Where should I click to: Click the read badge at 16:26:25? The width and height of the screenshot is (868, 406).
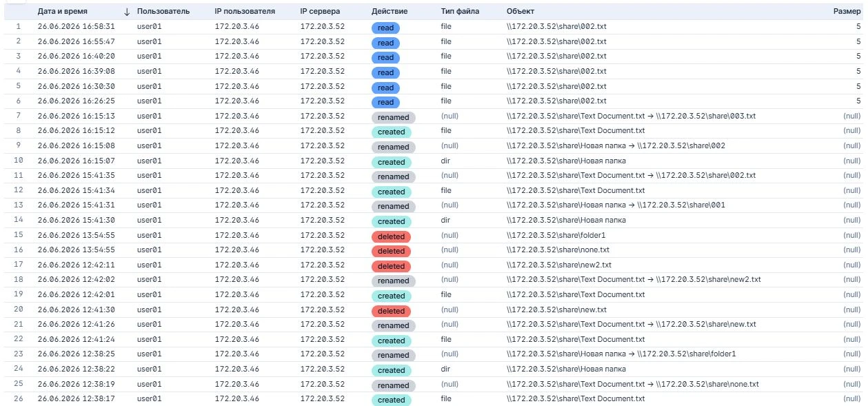(385, 102)
